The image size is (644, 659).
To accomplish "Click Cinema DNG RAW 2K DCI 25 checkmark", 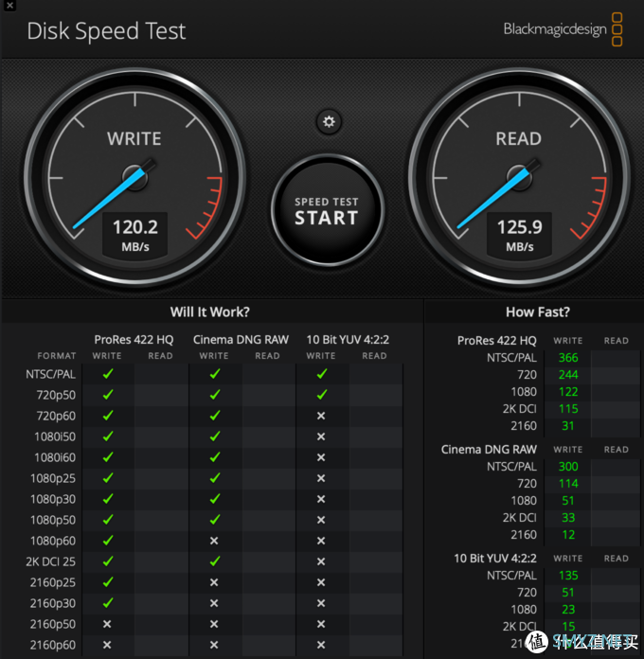I will click(x=215, y=561).
